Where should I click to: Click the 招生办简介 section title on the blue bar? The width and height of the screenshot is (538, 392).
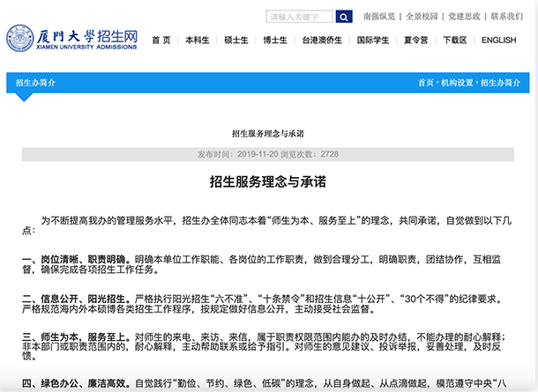click(35, 83)
